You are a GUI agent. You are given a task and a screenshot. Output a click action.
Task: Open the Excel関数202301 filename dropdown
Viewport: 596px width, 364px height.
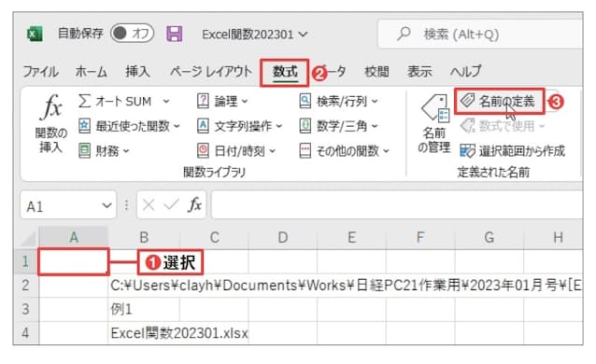[255, 35]
